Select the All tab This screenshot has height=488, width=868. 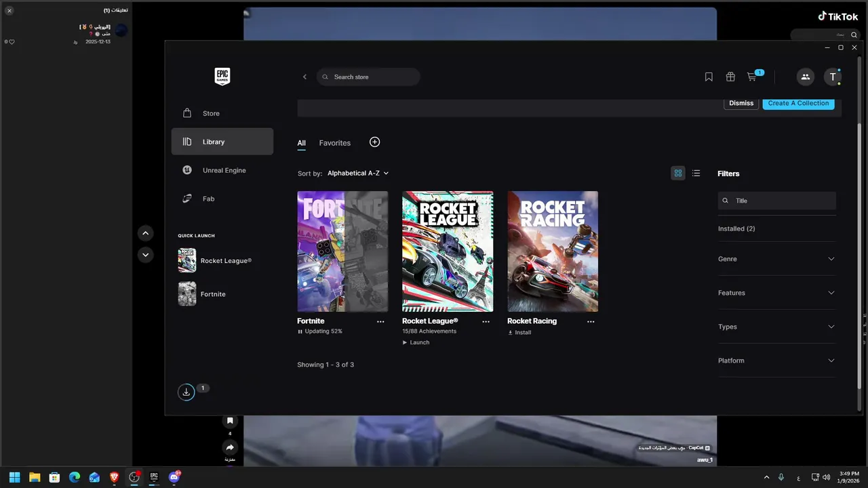click(x=301, y=143)
